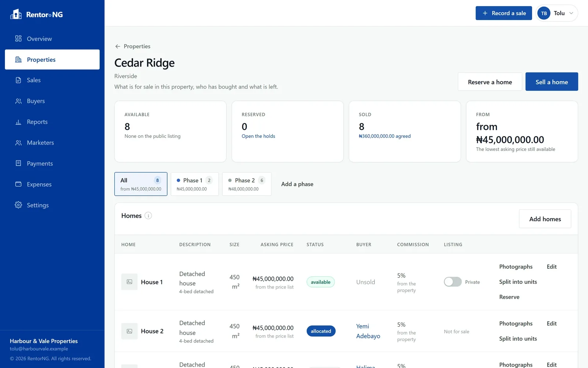The image size is (588, 368).
Task: Open Marketers in the sidebar menu
Action: [52, 143]
